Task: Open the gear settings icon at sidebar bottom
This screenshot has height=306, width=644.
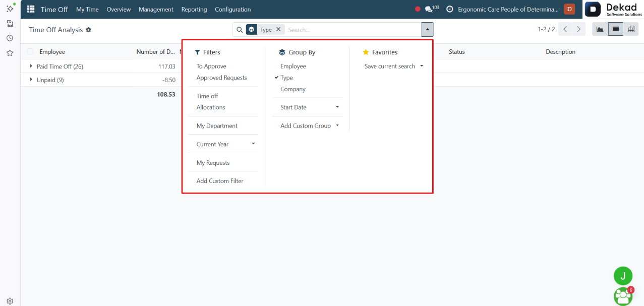Action: pos(10,301)
